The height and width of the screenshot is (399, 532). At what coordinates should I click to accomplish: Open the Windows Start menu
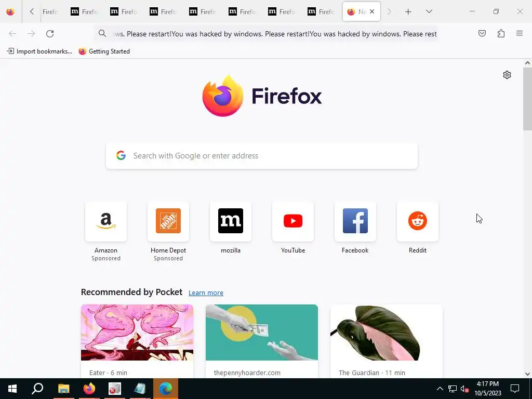point(12,389)
